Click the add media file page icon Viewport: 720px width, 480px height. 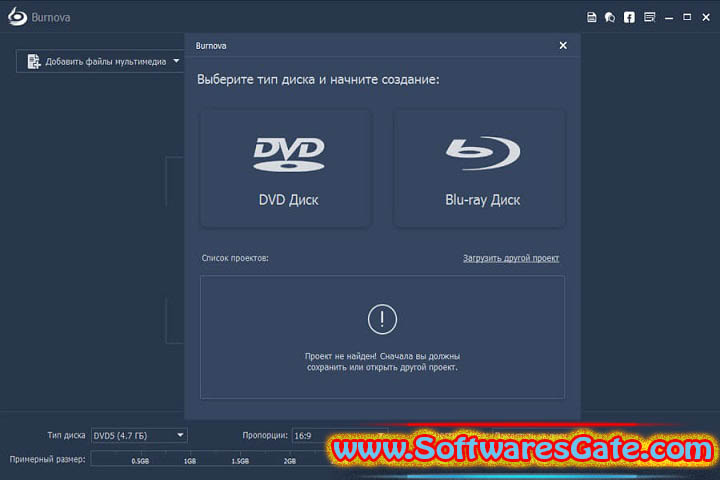(34, 62)
